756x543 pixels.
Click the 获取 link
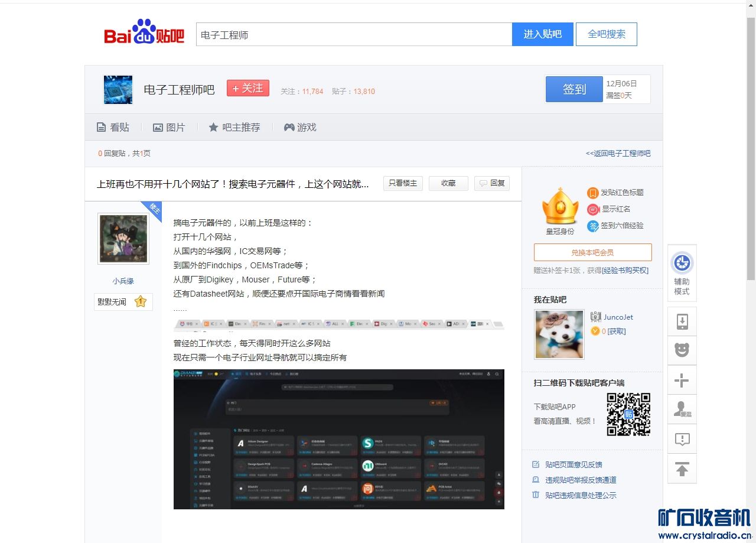pyautogui.click(x=616, y=331)
